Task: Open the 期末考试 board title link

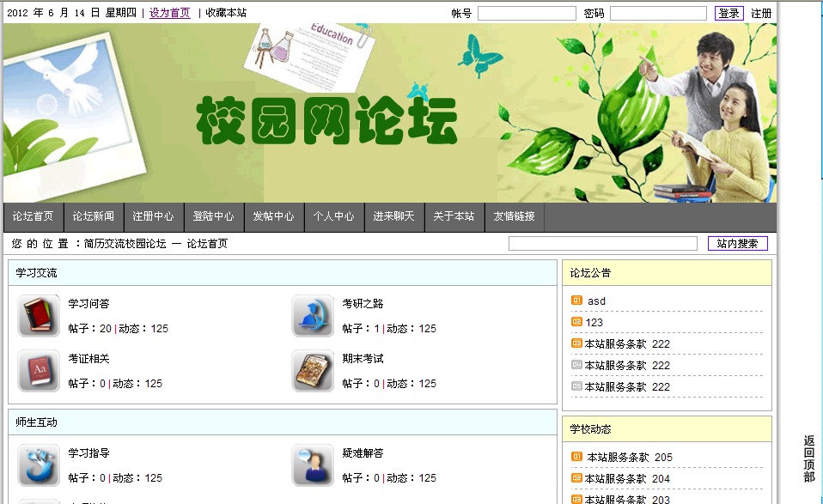Action: (x=363, y=359)
